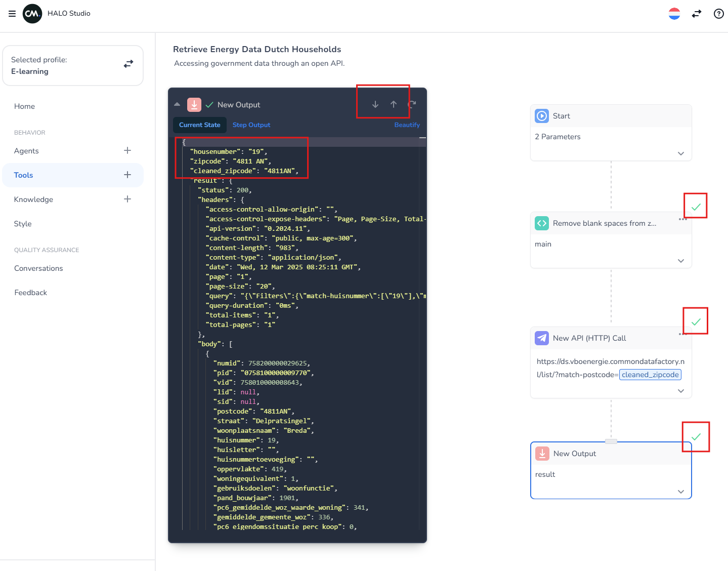Open the hamburger navigation menu

[12, 14]
